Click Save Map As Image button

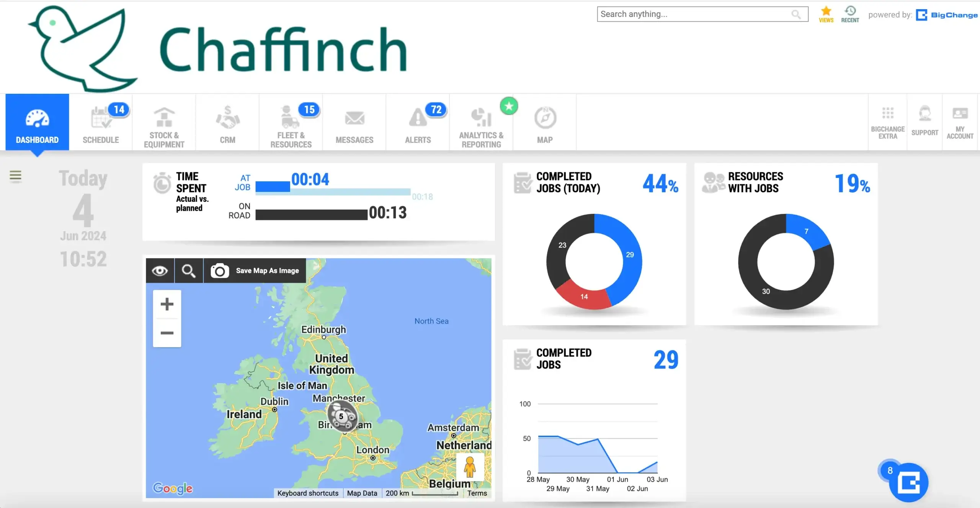click(255, 271)
